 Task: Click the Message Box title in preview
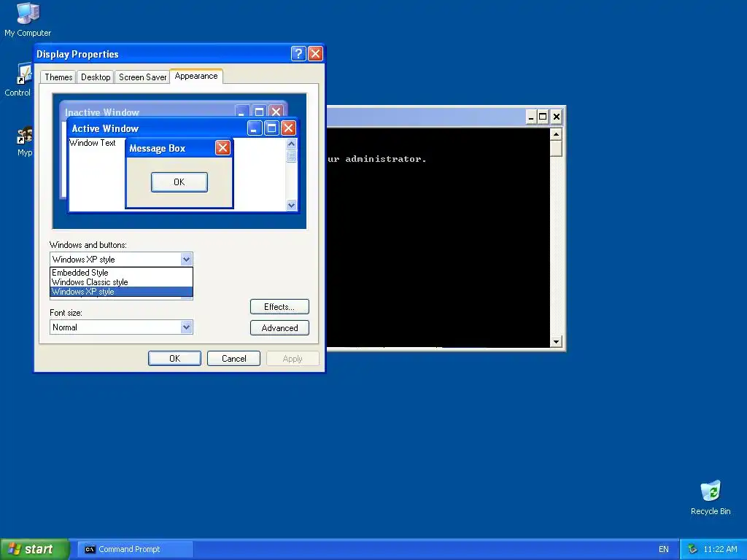158,148
